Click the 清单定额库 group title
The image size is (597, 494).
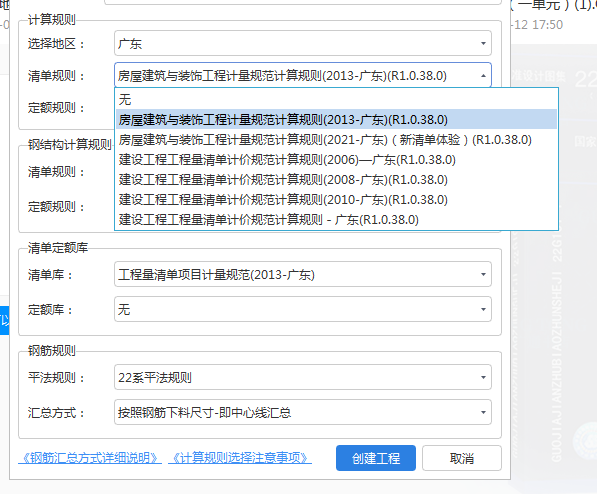point(58,248)
